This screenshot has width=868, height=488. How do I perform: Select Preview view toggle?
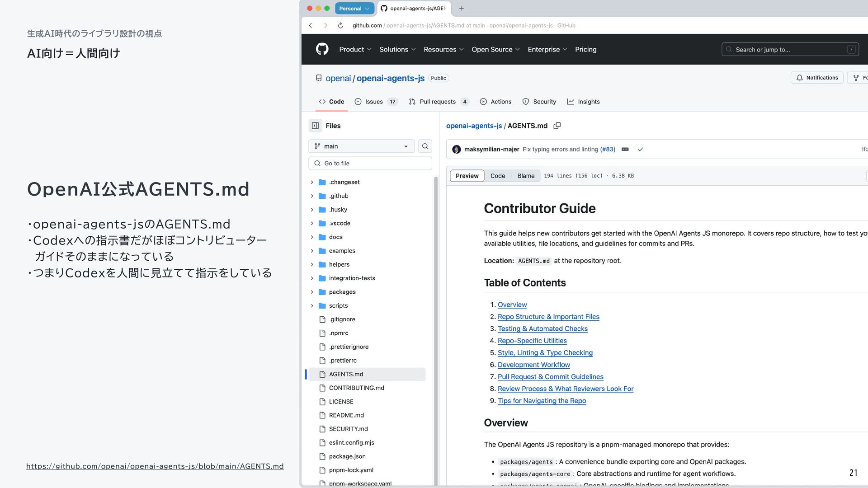click(467, 176)
